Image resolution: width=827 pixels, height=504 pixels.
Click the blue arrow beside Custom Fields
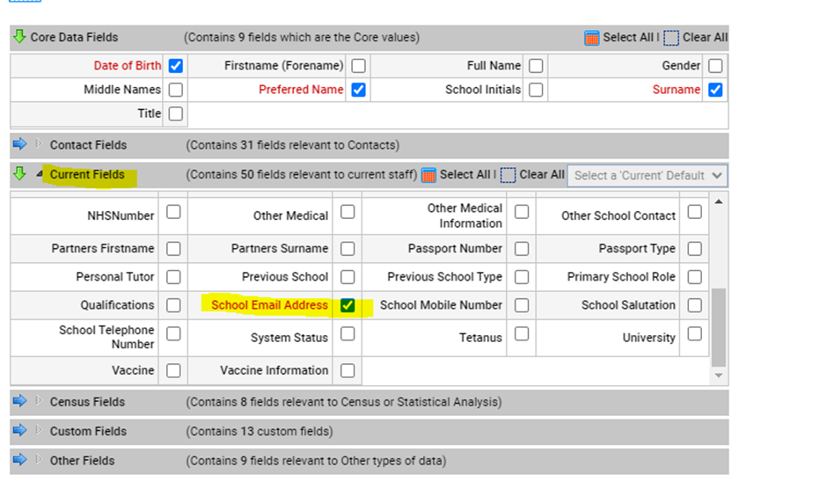click(x=19, y=431)
